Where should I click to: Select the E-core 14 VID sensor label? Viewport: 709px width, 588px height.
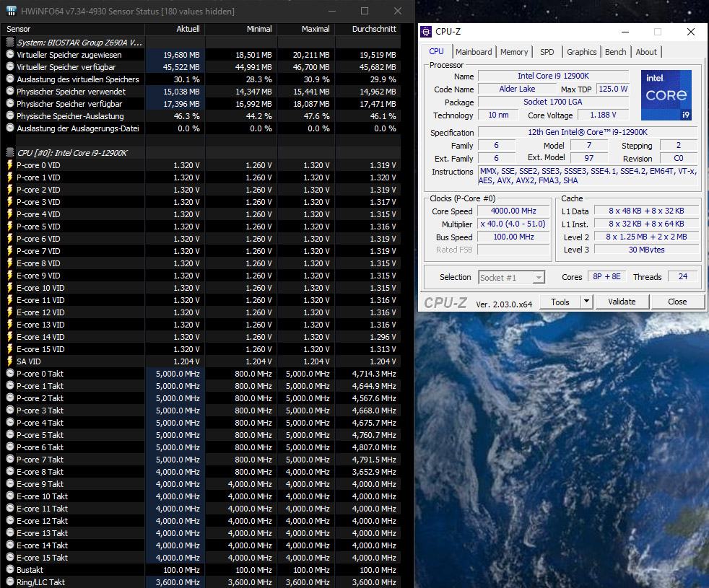click(40, 337)
